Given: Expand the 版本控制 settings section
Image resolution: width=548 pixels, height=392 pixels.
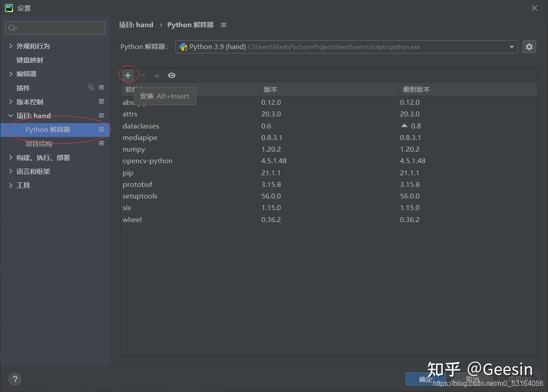Looking at the screenshot, I should (10, 102).
